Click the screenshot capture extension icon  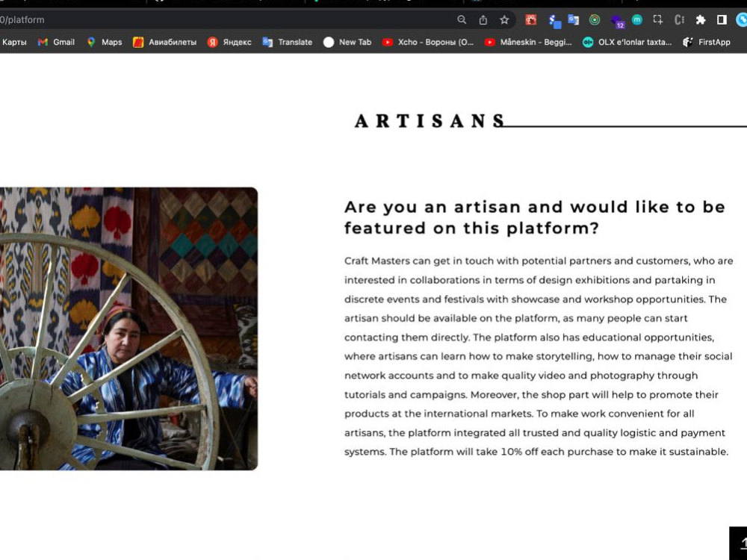[658, 19]
